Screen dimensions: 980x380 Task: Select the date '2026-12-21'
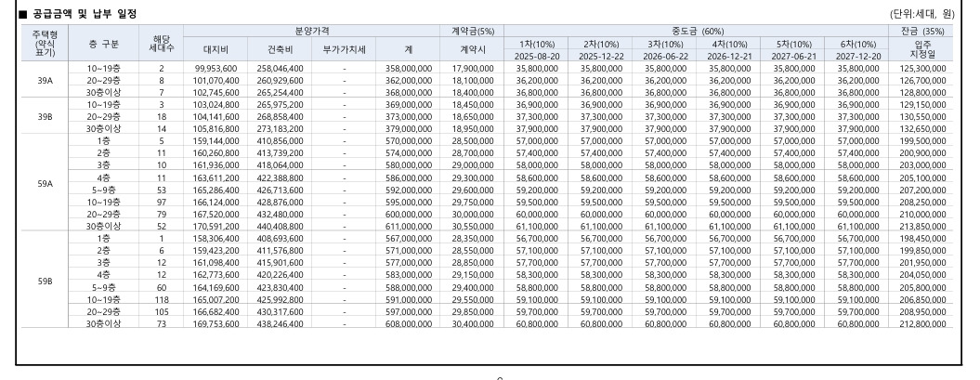[728, 56]
